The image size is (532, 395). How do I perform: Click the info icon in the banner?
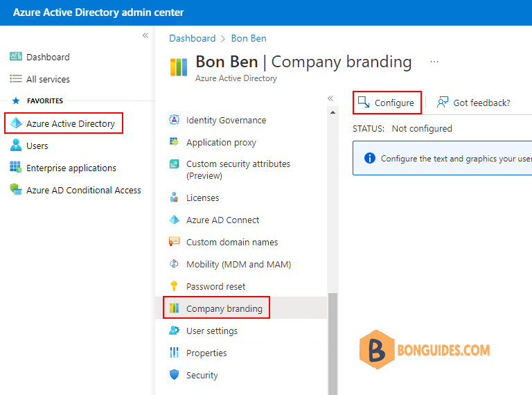[369, 158]
